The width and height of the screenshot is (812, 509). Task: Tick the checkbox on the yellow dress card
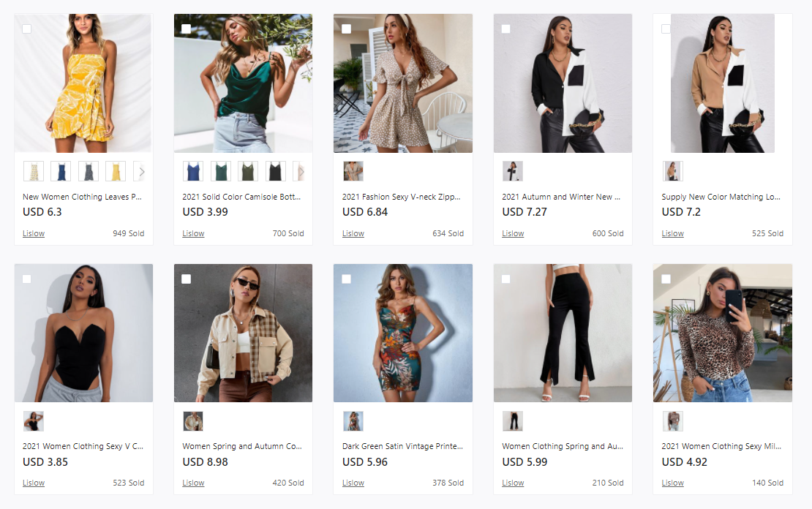coord(27,29)
